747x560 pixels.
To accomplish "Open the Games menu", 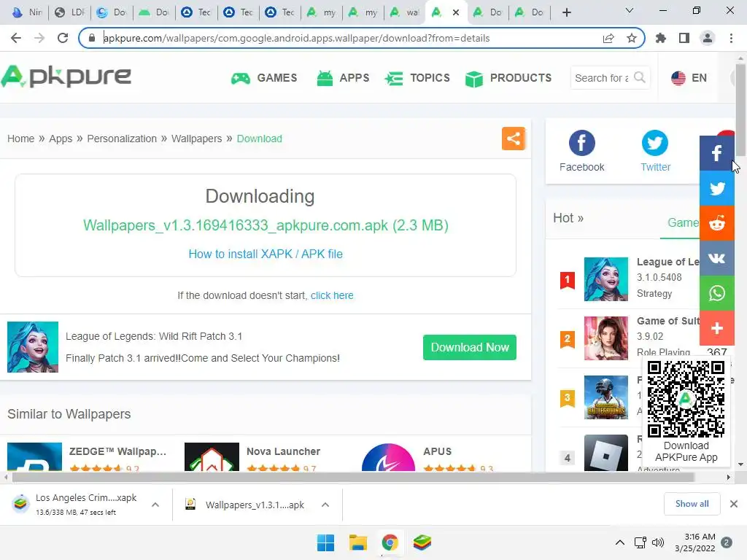I will coord(264,77).
